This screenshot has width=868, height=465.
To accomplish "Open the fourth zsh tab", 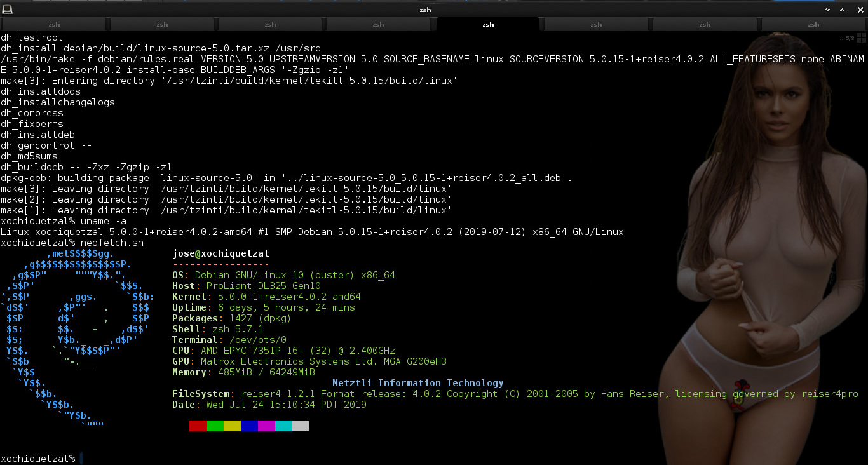I will (379, 25).
